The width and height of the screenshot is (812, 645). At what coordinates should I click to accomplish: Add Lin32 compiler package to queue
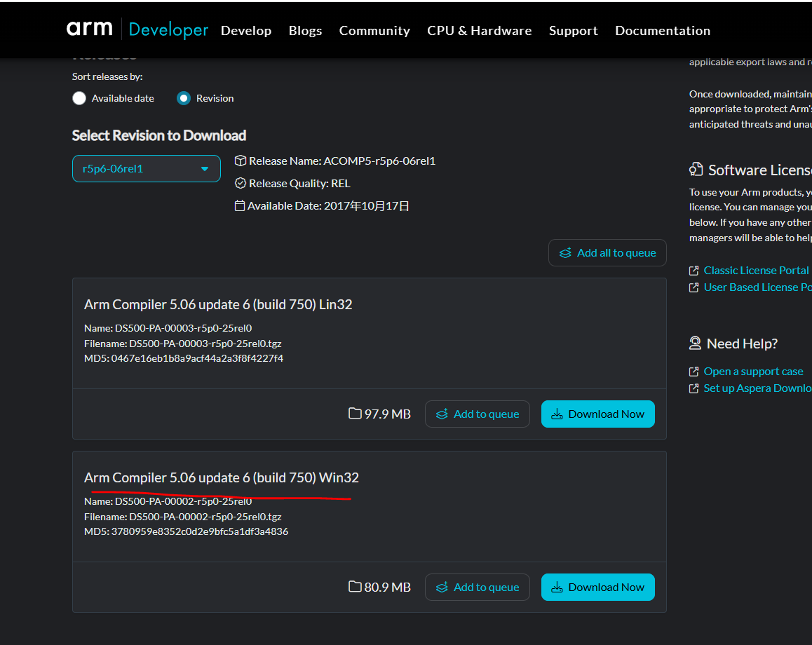[477, 414]
